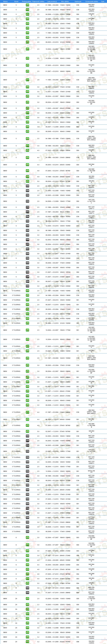Select ON icon in 03.2007 -> 05.2010 row
This screenshot has height=644, width=107.
27,451
